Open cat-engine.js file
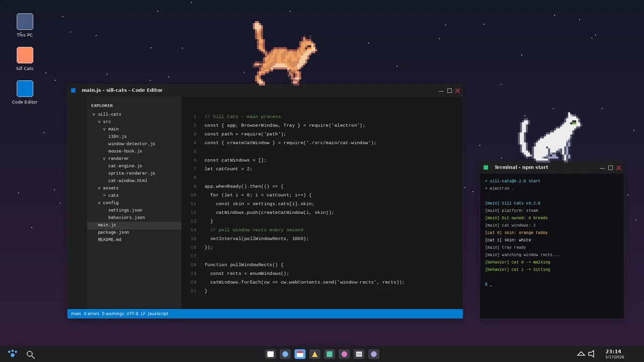Viewport: 644px width, 362px height. pos(134,166)
